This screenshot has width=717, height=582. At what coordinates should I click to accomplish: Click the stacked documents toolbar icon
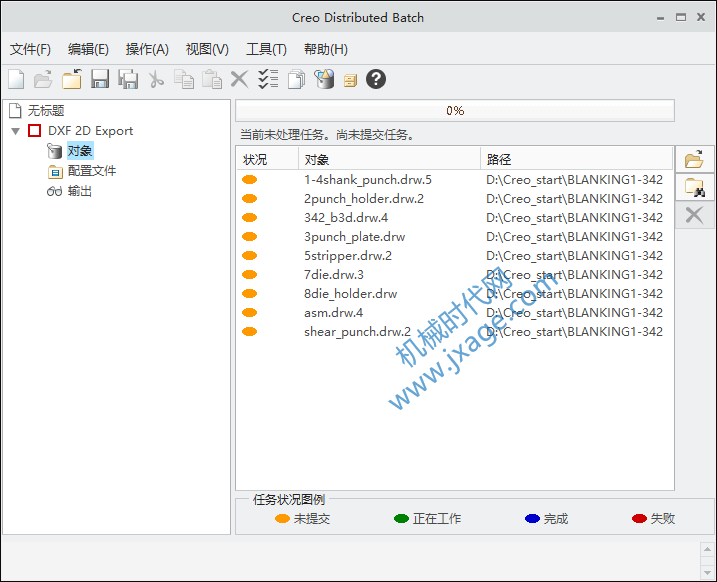[x=296, y=79]
